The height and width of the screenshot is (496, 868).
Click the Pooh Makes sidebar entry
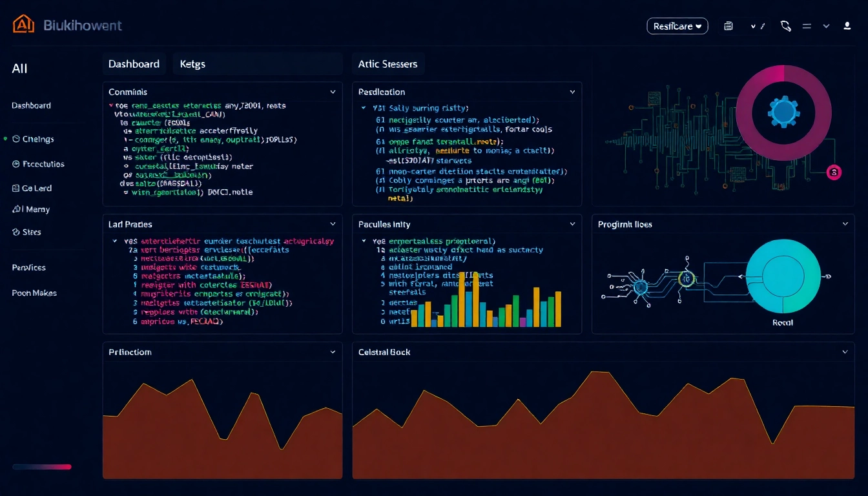pyautogui.click(x=34, y=293)
